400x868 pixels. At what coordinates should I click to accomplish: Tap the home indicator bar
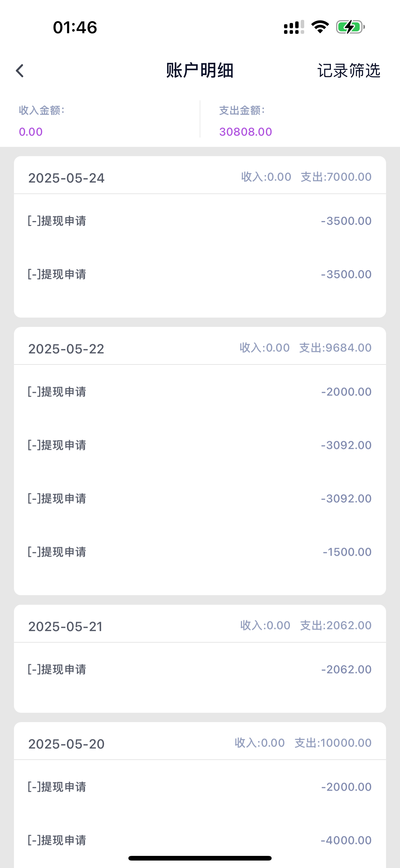[200, 858]
